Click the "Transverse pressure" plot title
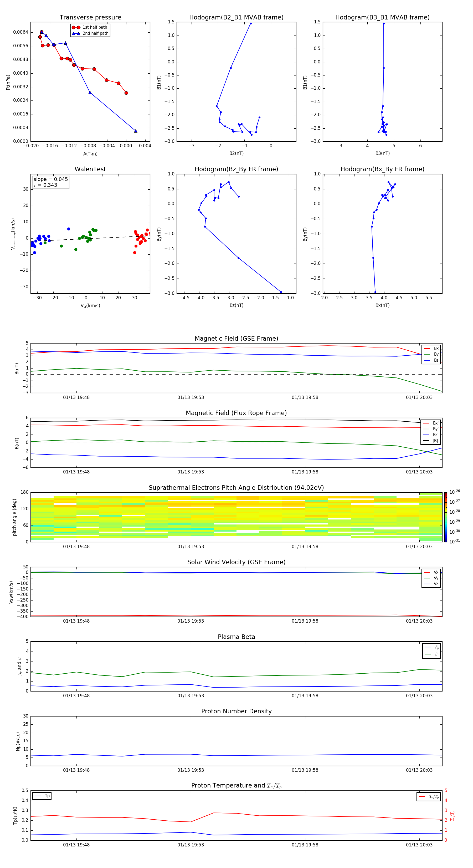Viewport: 473px width, 868px height. (x=90, y=17)
